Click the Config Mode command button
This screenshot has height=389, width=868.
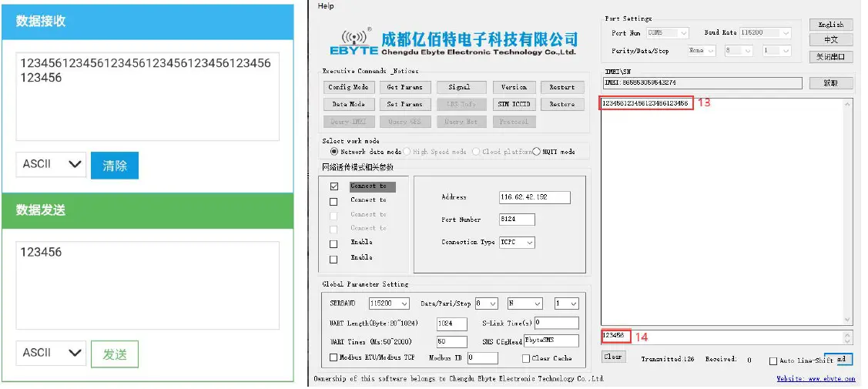pos(349,87)
